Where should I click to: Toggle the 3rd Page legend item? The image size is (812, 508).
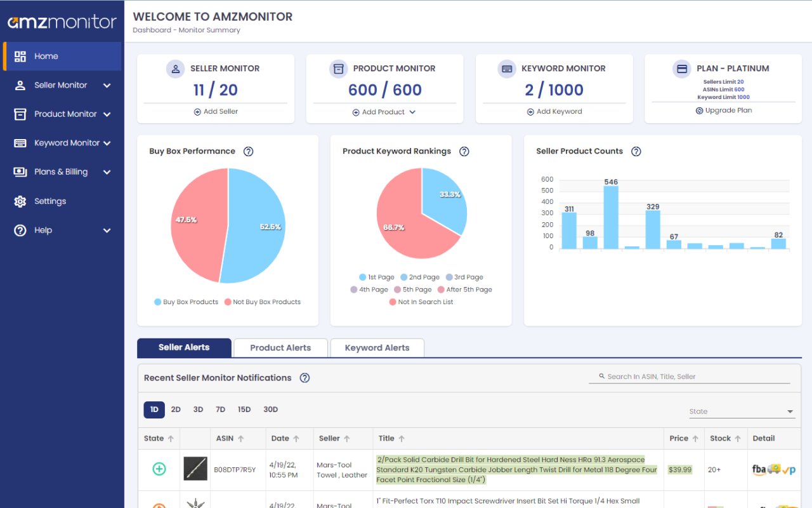tap(464, 277)
